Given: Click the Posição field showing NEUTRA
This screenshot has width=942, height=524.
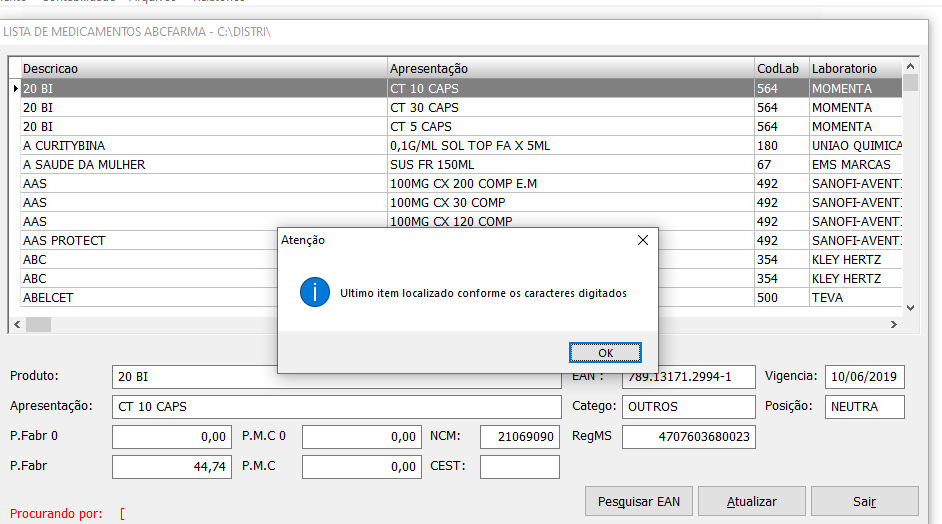Looking at the screenshot, I should click(x=865, y=407).
